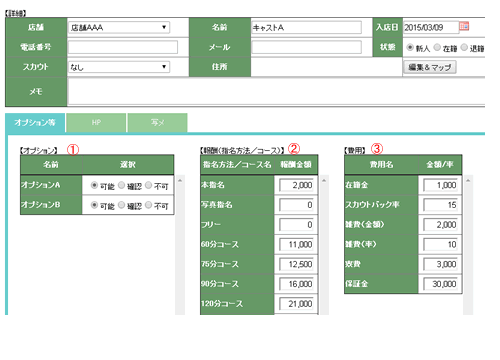The width and height of the screenshot is (500, 360).
Task: Switch to the オプション等 tab
Action: (35, 123)
